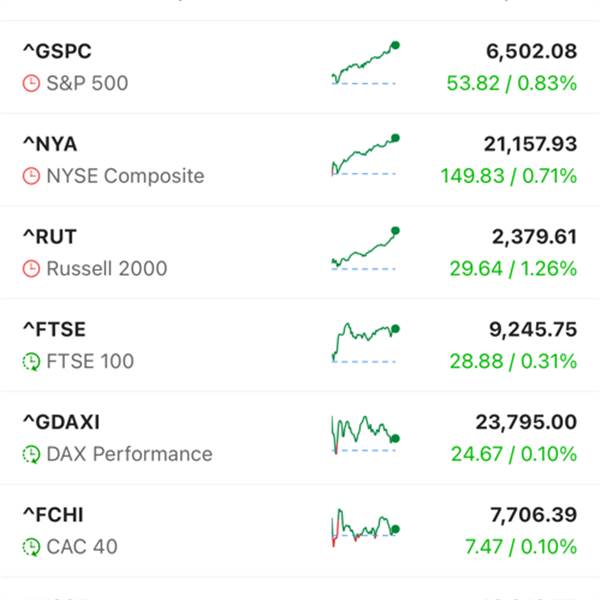Screen dimensions: 600x600
Task: Open the ^FTSE sparkline chart
Action: 365,342
